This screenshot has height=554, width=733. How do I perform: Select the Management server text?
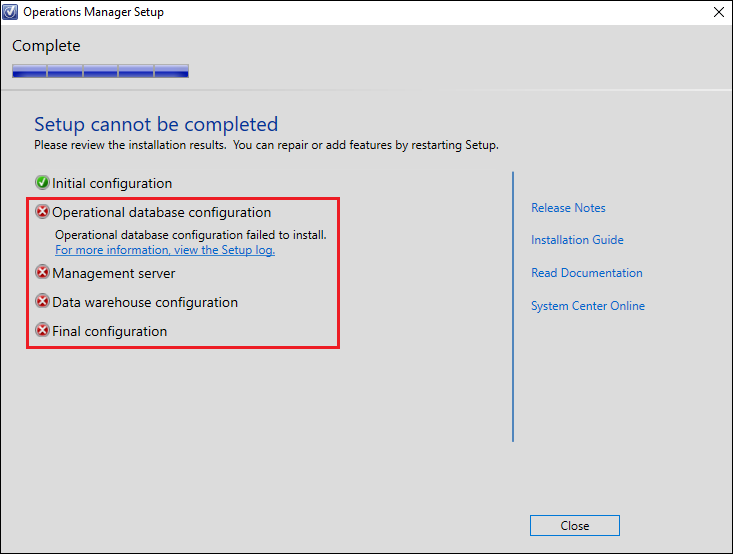pos(114,273)
